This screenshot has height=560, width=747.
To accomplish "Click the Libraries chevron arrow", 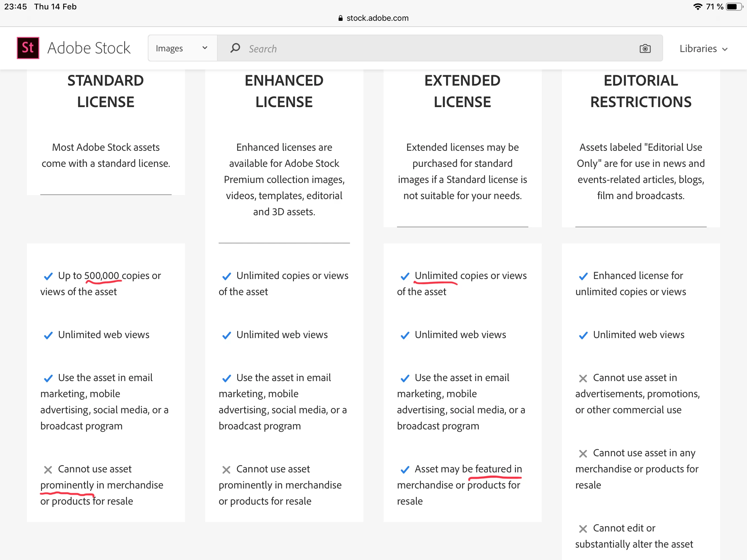I will click(725, 49).
